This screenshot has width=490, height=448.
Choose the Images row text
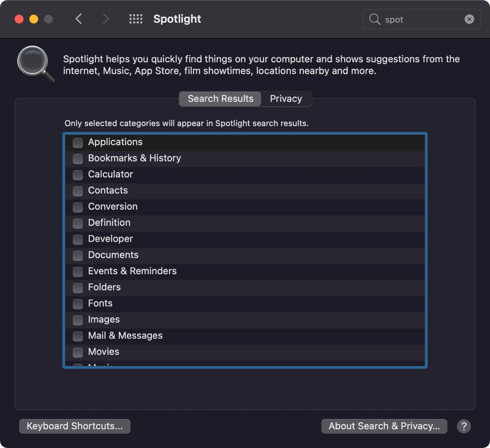click(x=104, y=319)
